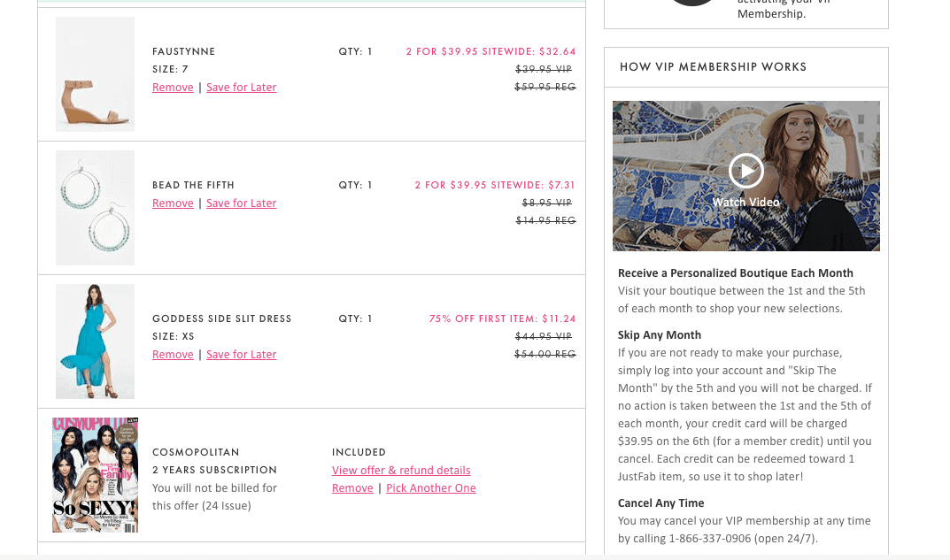Open the Bead The Fifth earrings thumbnail

coord(95,207)
